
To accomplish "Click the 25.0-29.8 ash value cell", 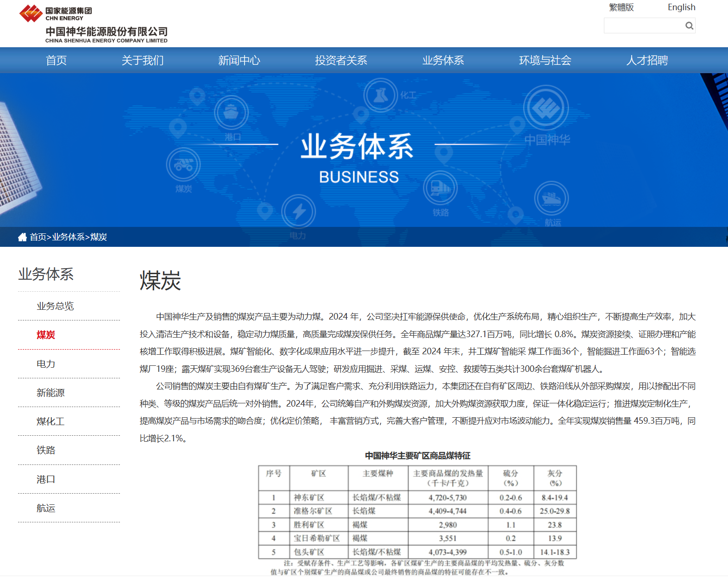I will [x=555, y=511].
